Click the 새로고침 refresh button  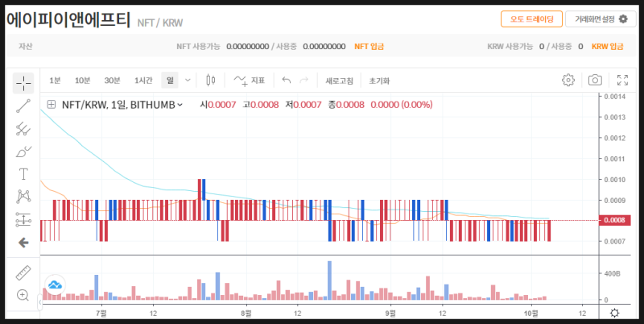point(339,81)
